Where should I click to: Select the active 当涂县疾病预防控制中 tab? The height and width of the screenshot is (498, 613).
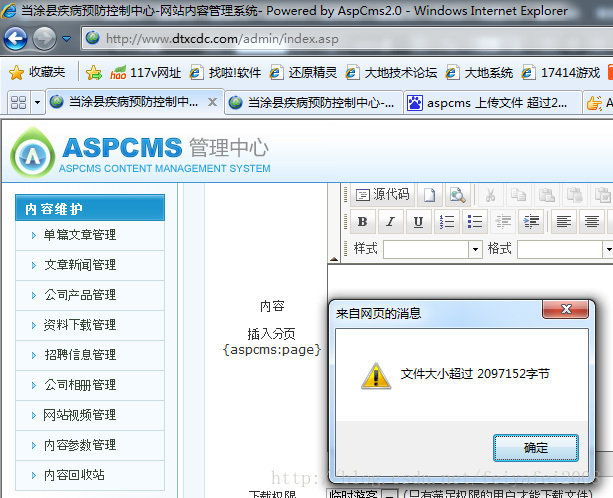tap(135, 102)
